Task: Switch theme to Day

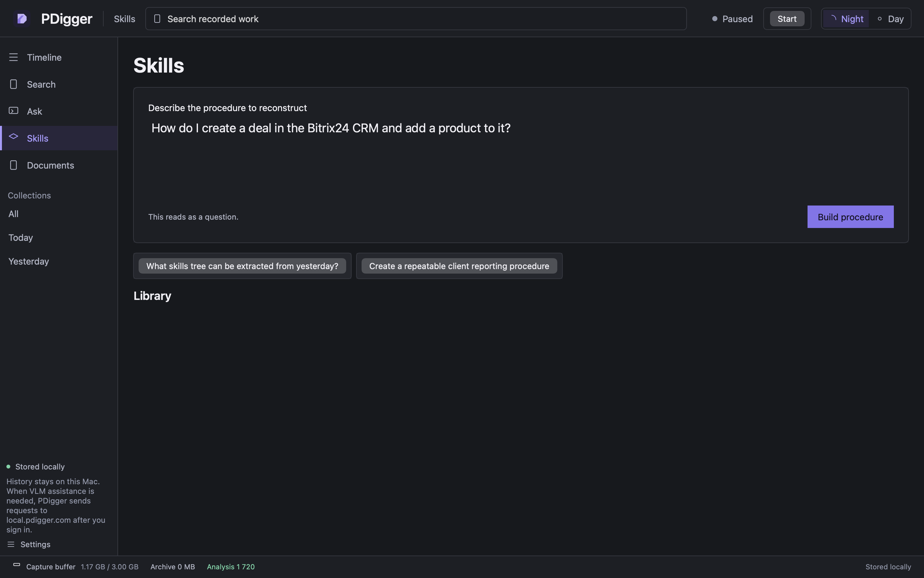Action: coord(890,19)
